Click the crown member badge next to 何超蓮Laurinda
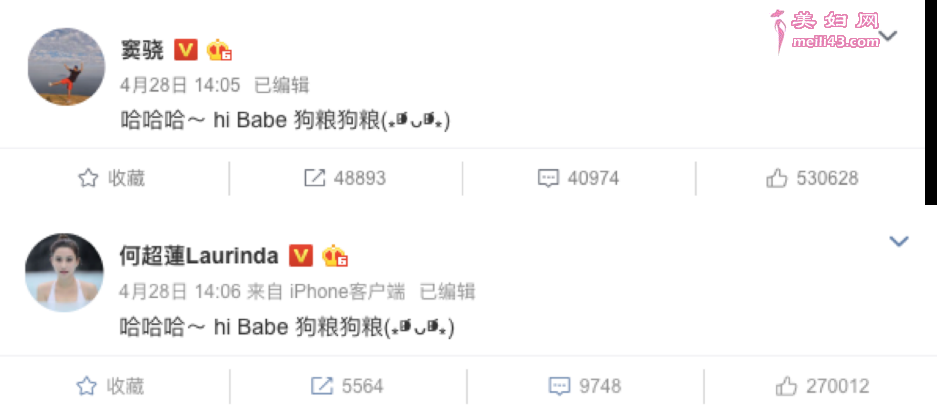Viewport: 937px width, 415px height. (335, 256)
